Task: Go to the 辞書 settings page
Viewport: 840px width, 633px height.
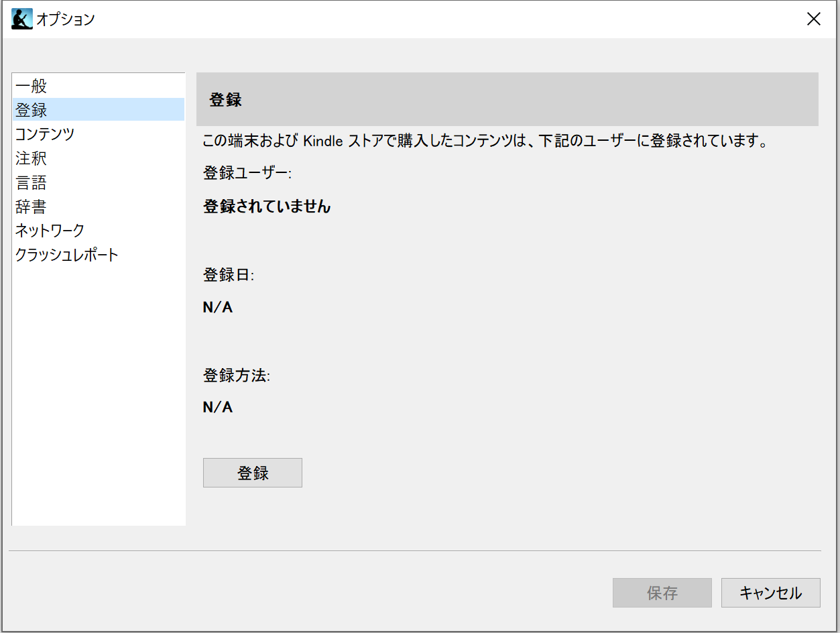Action: click(x=32, y=207)
